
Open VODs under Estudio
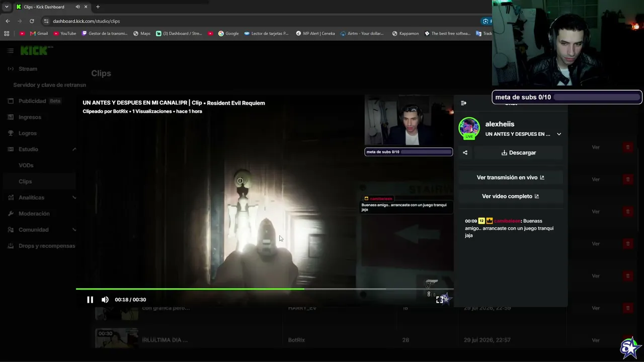[x=26, y=165]
